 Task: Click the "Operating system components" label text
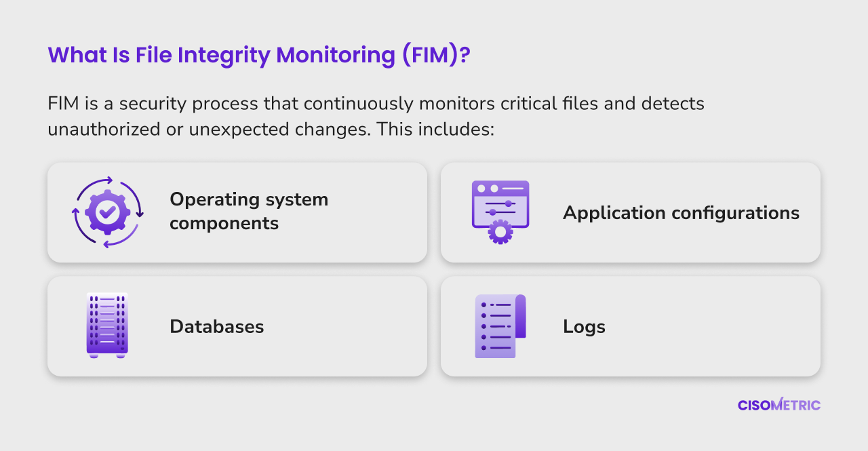click(249, 211)
